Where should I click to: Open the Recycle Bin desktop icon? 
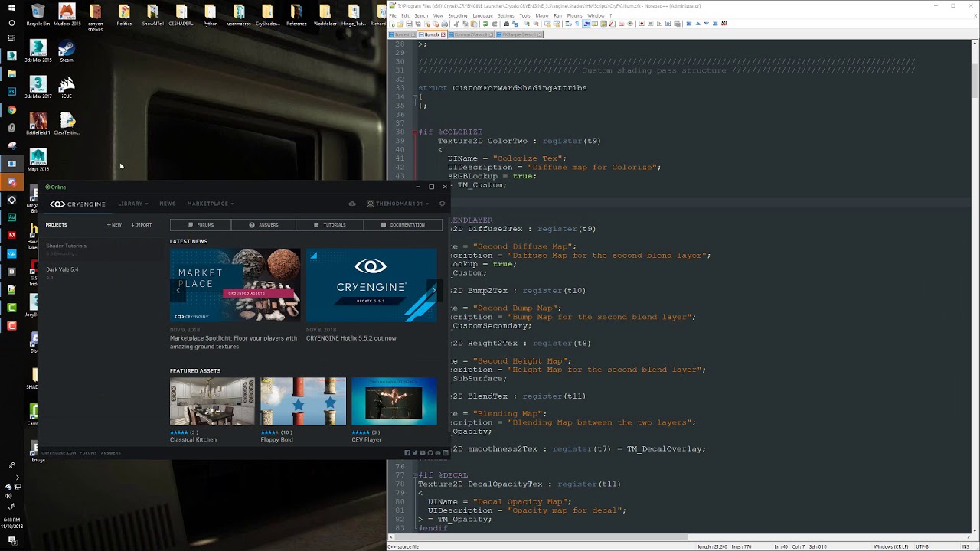[x=38, y=15]
